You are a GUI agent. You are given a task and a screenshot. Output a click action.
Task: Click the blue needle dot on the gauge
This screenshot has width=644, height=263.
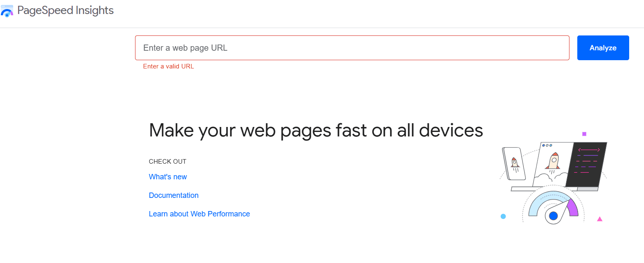coord(553,215)
